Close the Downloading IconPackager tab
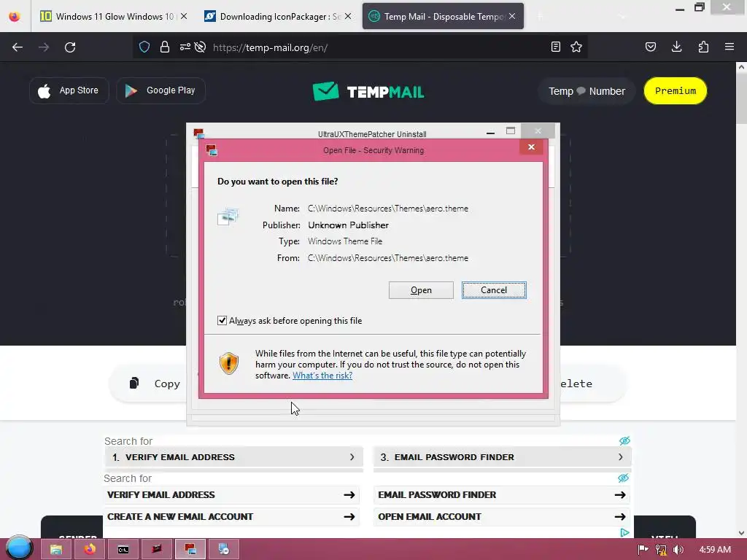 pos(348,16)
